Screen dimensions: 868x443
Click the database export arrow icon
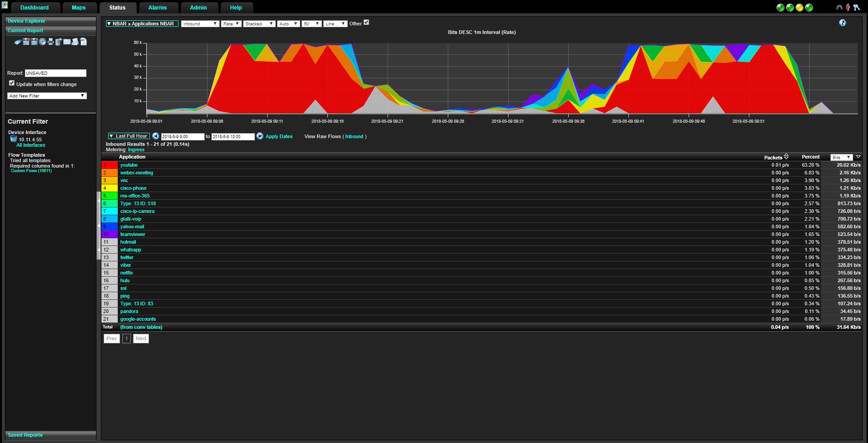[59, 42]
